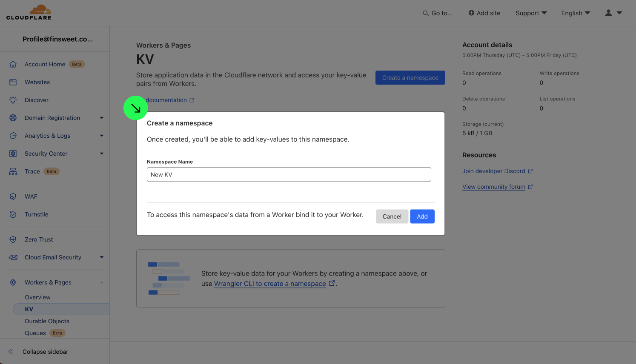Viewport: 636px width, 364px height.
Task: Click the Cloudflare logo
Action: coord(29,12)
